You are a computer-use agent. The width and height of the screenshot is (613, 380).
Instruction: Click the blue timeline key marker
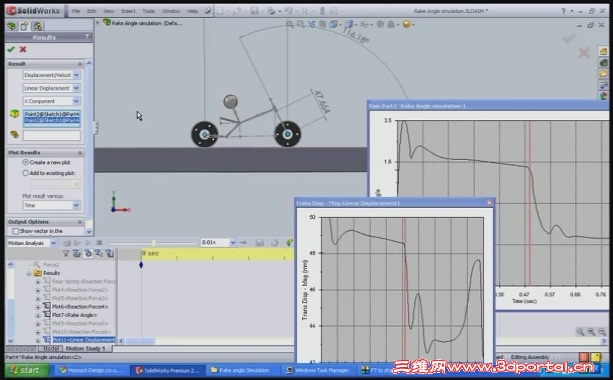[x=141, y=265]
